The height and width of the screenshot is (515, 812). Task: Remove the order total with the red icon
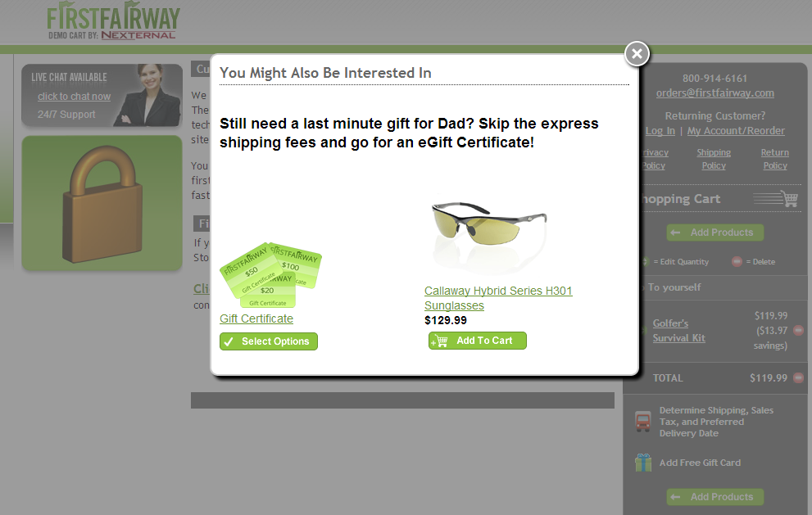(799, 377)
